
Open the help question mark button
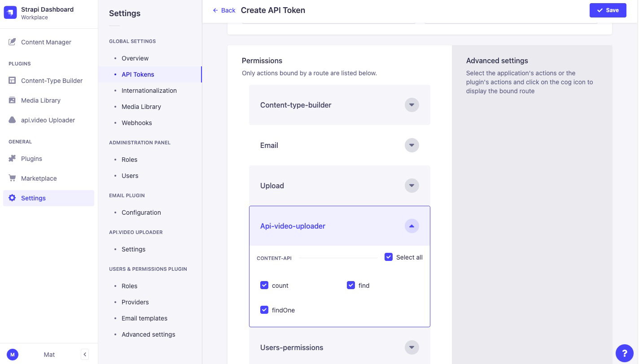click(x=625, y=353)
